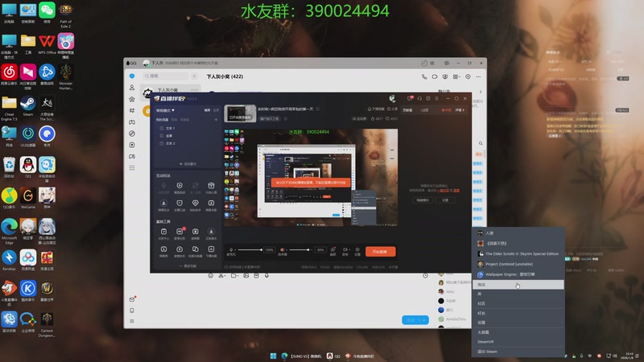Image resolution: width=644 pixels, height=362 pixels.
Task: Open the streaming app settings gear near start button
Action: point(357,251)
